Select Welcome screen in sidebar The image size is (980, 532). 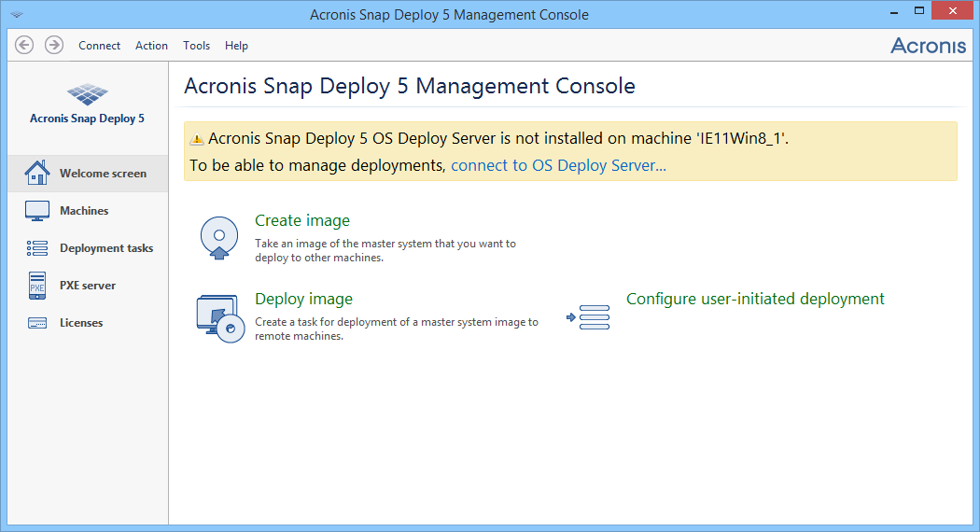coord(88,174)
